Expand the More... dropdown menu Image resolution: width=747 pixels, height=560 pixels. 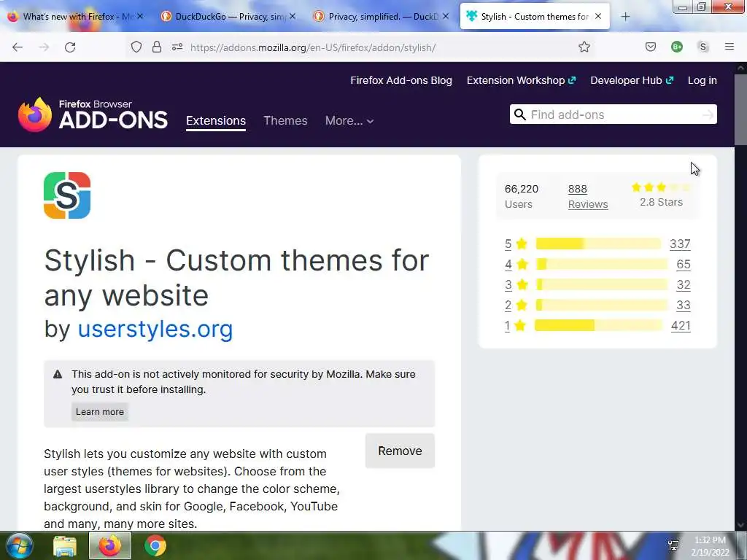coord(349,121)
